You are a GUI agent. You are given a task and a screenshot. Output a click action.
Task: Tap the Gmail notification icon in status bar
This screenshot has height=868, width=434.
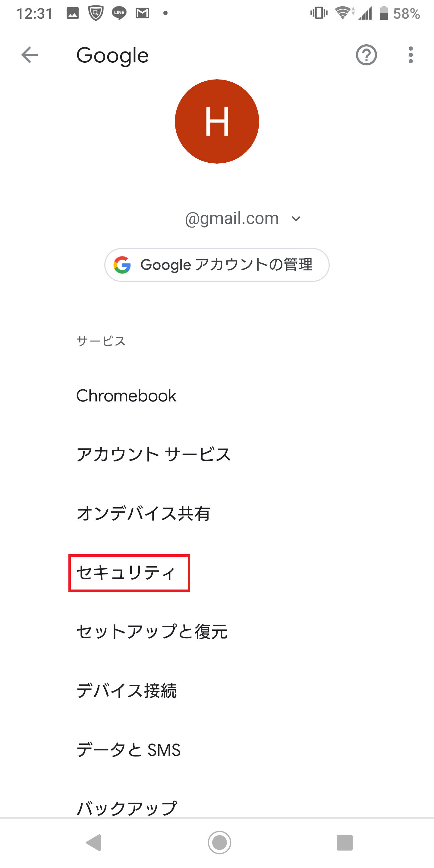point(142,14)
